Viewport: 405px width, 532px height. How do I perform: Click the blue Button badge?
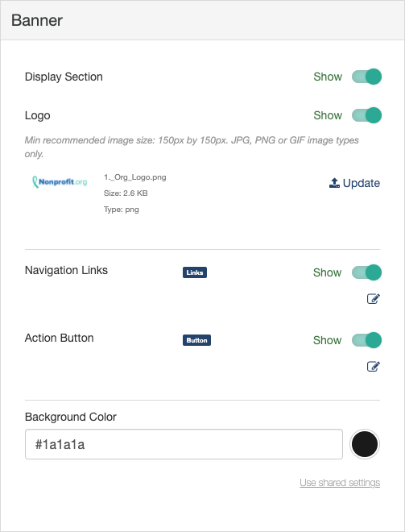click(197, 340)
